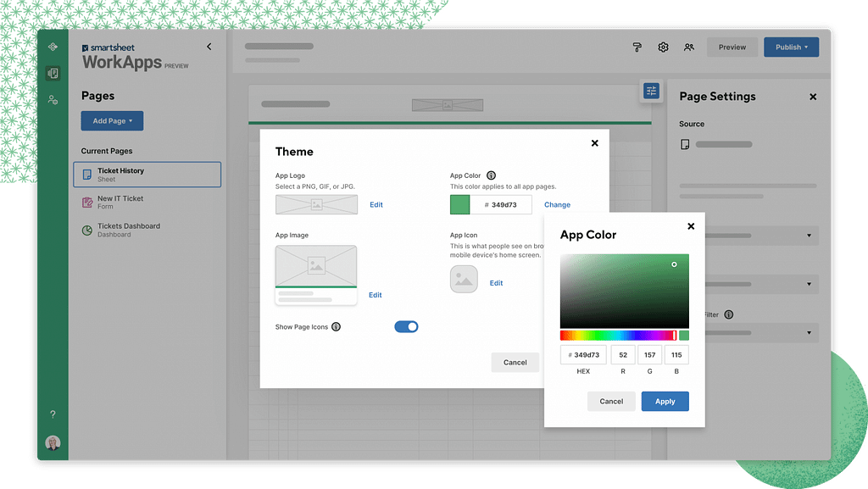Click the green preview swatch beside hue slider
Viewport: 868px width, 489px height.
coord(684,336)
